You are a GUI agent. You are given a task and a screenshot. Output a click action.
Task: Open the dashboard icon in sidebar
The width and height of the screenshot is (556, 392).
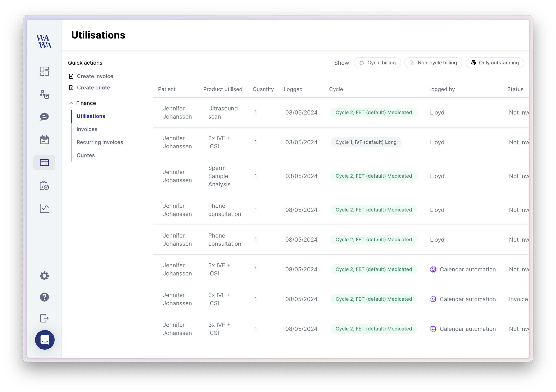[44, 71]
